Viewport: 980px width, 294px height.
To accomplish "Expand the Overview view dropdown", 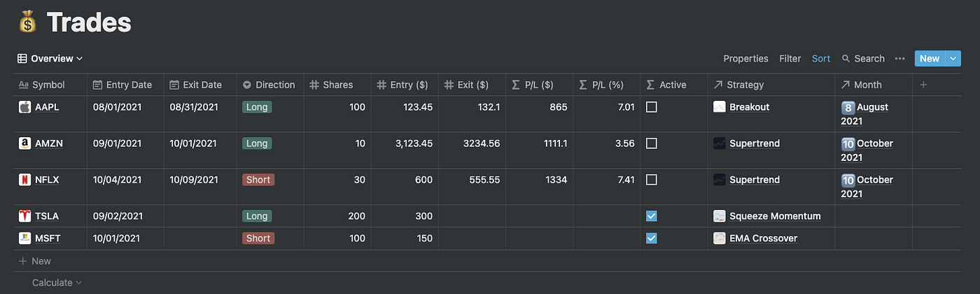I will pos(50,59).
